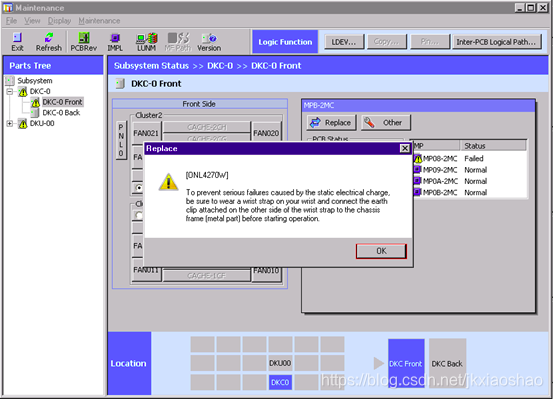The height and width of the screenshot is (399, 553).
Task: Open the Maintenance menu
Action: [x=99, y=21]
